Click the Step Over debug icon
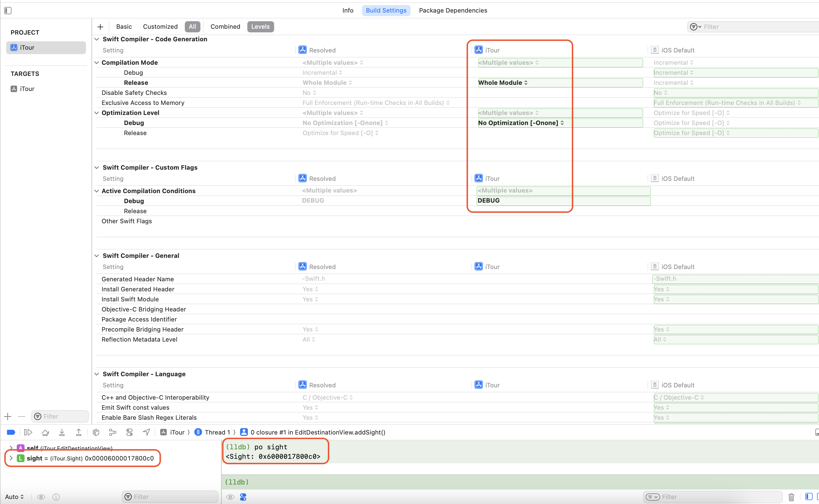Screen dimensions: 819x504 (45, 432)
